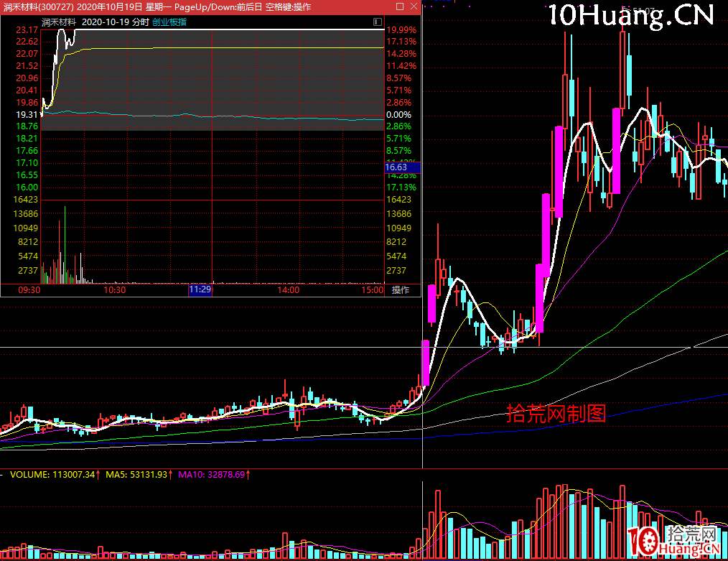Image resolution: width=728 pixels, height=561 pixels.
Task: Click the 0.00% baseline percentage label
Action: point(399,114)
